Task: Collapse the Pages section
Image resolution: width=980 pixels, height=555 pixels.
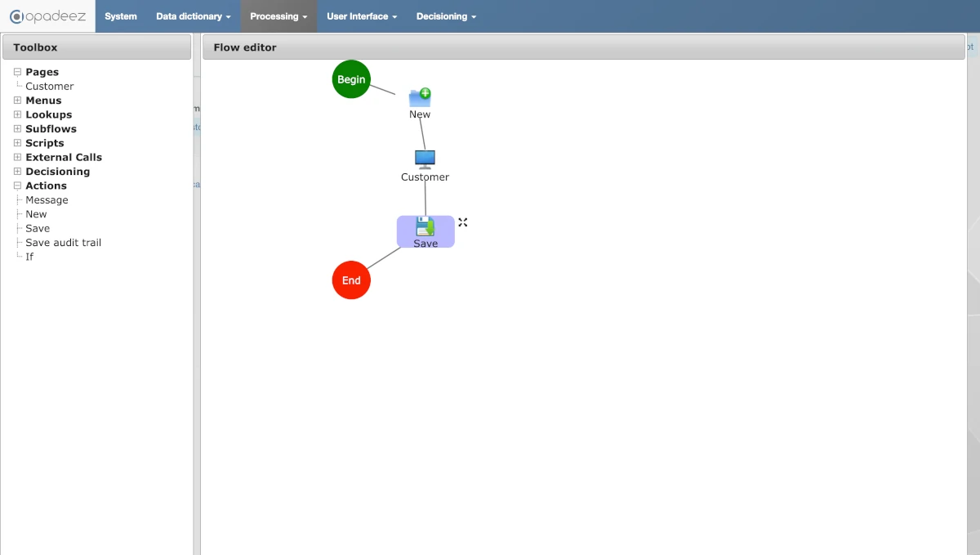Action: 17,71
